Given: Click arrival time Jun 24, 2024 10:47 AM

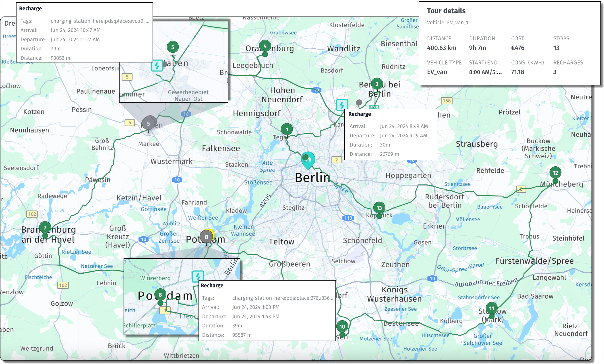Looking at the screenshot, I should (75, 30).
